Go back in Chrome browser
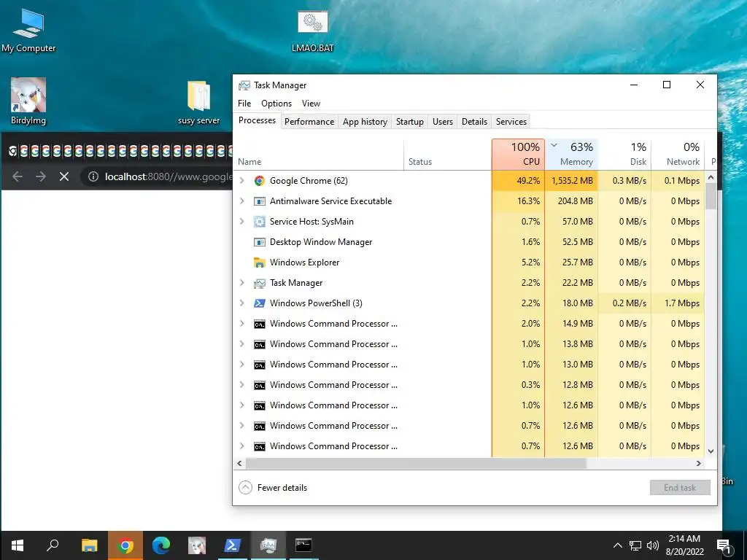The image size is (747, 560). pyautogui.click(x=18, y=176)
